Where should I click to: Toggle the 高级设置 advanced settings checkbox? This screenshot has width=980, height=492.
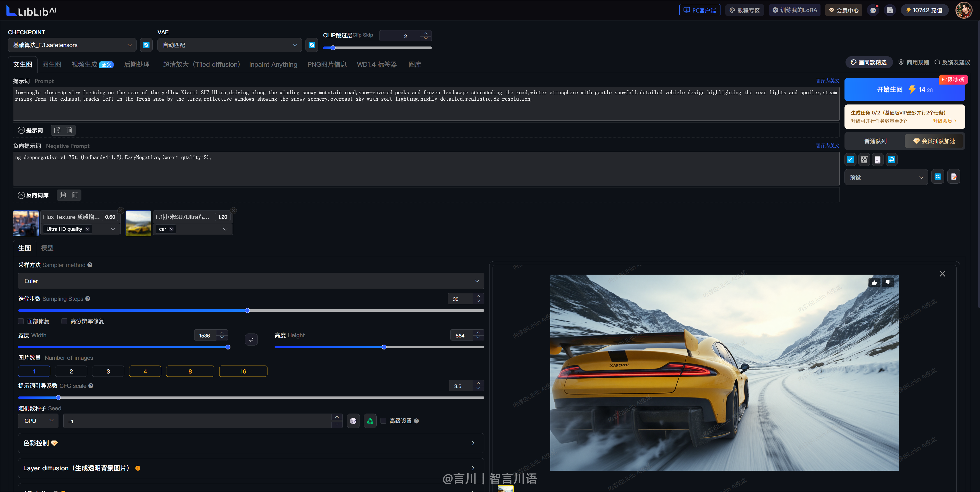click(x=384, y=421)
